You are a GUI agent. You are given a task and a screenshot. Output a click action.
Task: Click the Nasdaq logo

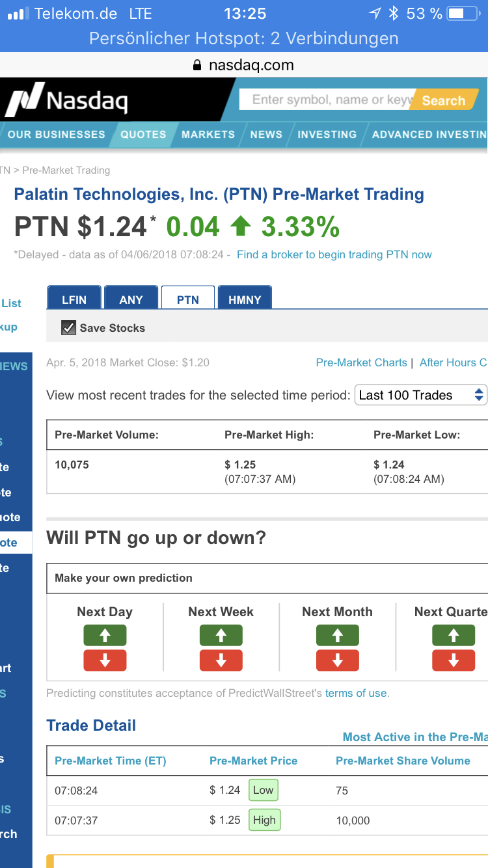pyautogui.click(x=67, y=100)
